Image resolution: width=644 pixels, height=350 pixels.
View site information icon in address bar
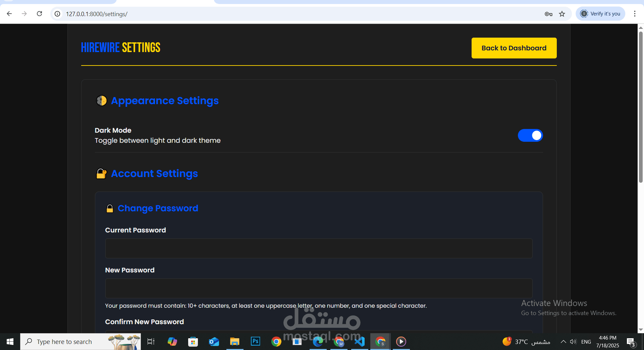pos(58,14)
